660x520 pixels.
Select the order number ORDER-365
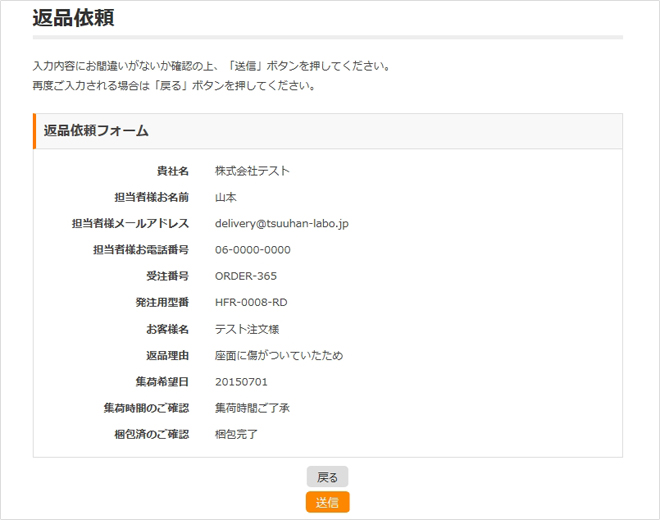pyautogui.click(x=245, y=276)
